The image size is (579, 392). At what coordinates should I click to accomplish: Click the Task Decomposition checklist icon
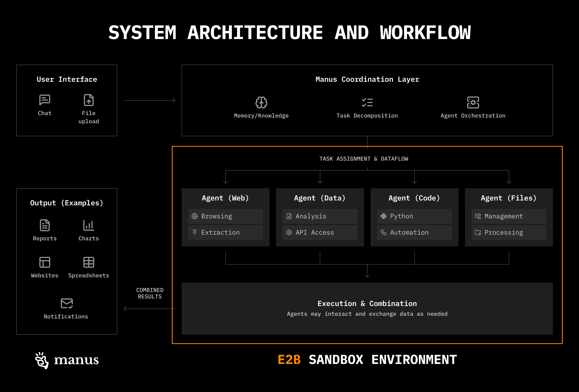(367, 102)
